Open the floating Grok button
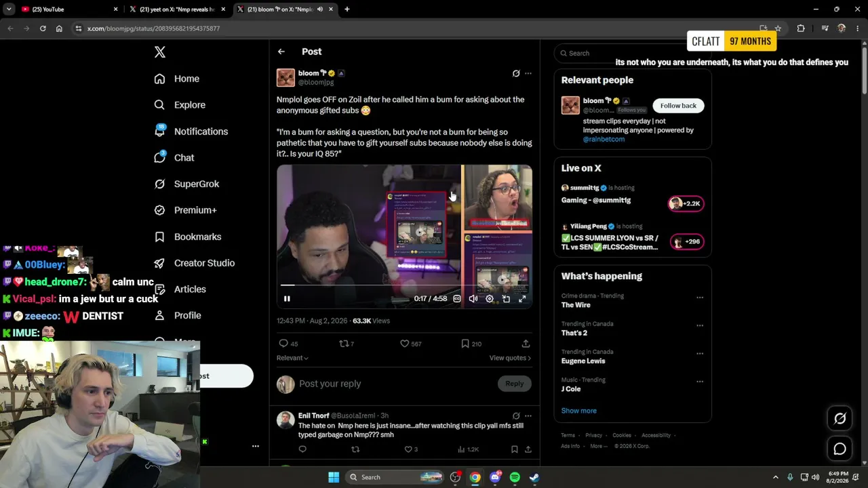 pyautogui.click(x=840, y=419)
